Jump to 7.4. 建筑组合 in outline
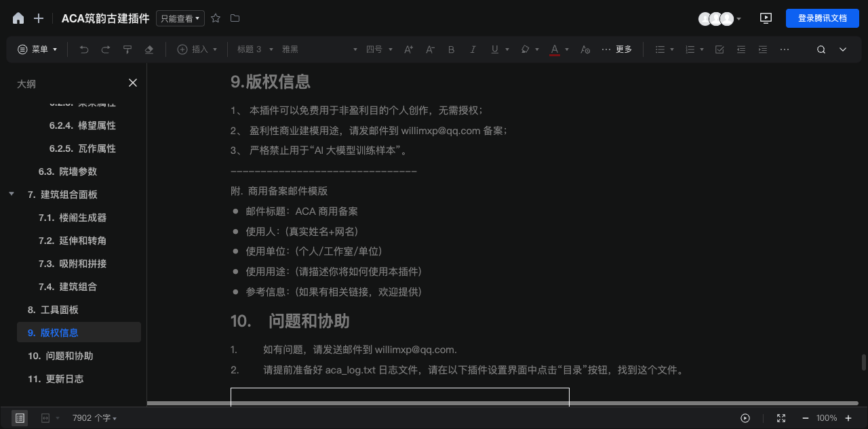Screen dimensions: 868x429 (x=68, y=287)
